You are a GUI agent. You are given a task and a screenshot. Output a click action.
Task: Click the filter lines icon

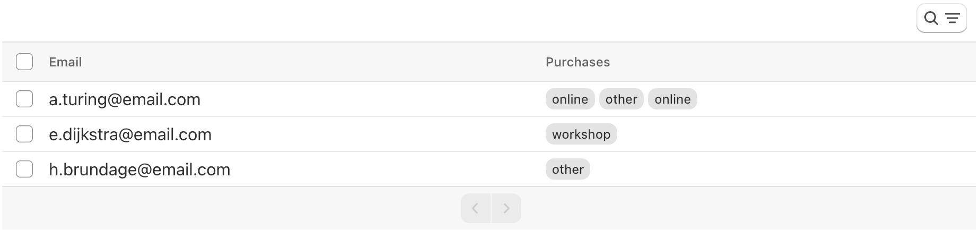[952, 19]
